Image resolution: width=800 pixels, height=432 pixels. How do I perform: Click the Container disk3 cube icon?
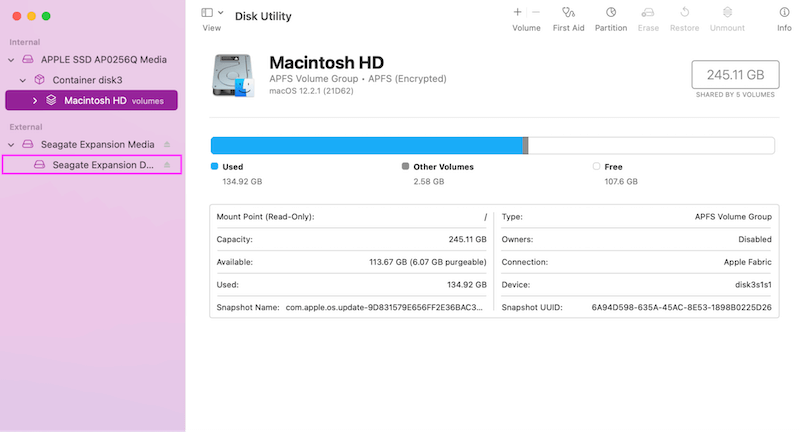39,80
